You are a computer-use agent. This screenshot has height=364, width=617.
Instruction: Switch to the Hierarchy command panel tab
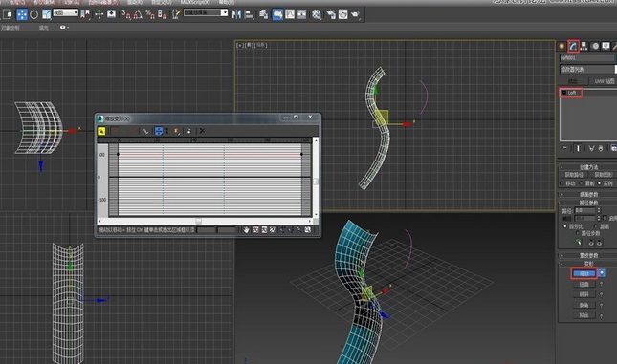coord(584,47)
